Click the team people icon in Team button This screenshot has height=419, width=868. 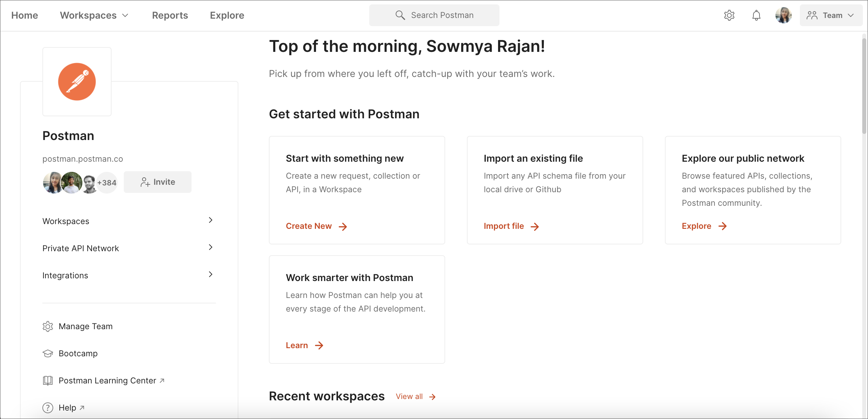[812, 15]
